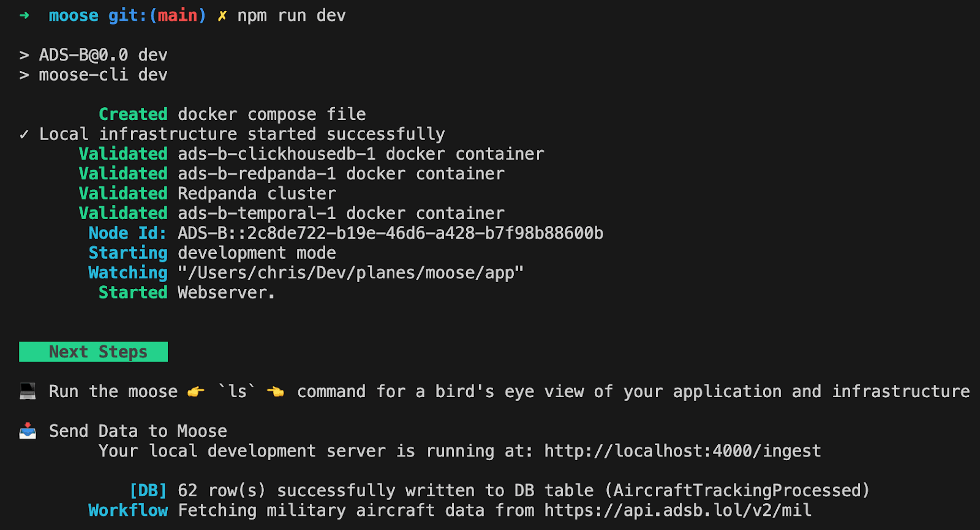
Task: Click the left-pointing hand emoji after `ls`
Action: tap(276, 392)
